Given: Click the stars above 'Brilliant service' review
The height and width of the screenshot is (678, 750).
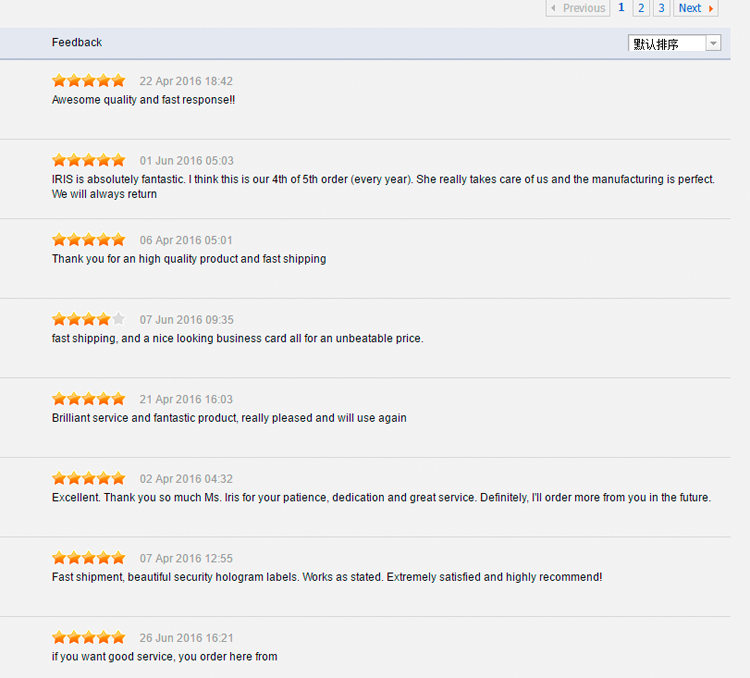Looking at the screenshot, I should [89, 399].
